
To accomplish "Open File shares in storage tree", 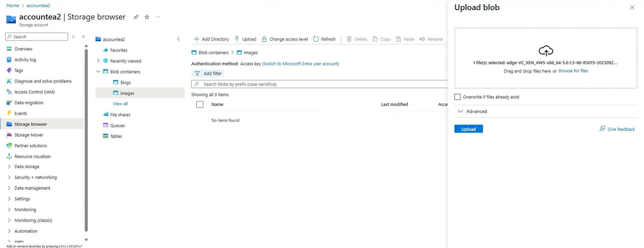I will [x=120, y=115].
